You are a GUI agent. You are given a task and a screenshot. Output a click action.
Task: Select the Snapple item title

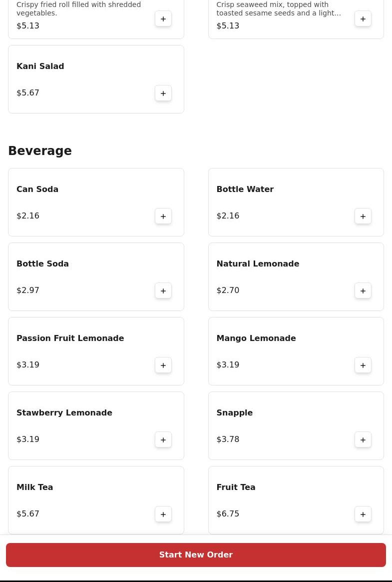tap(234, 412)
